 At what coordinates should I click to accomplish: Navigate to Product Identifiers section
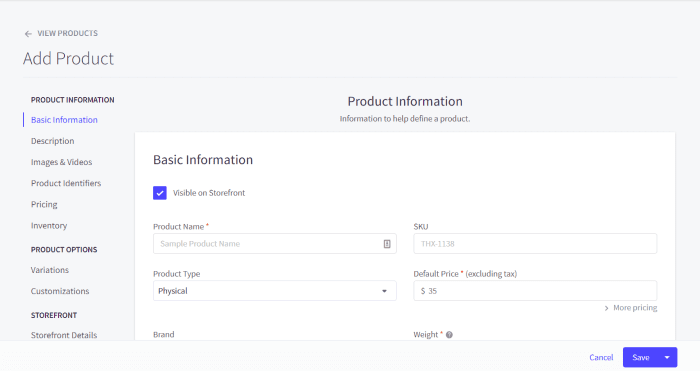[66, 183]
